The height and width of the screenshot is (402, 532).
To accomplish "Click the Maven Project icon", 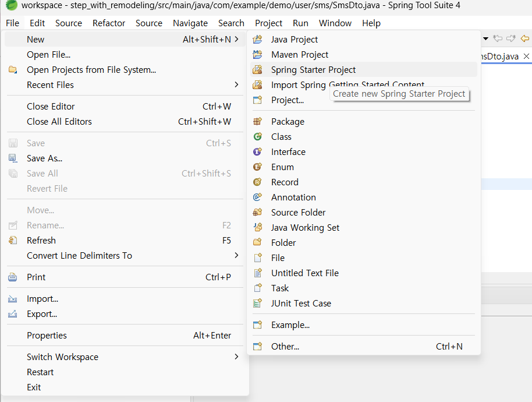I will pyautogui.click(x=257, y=54).
